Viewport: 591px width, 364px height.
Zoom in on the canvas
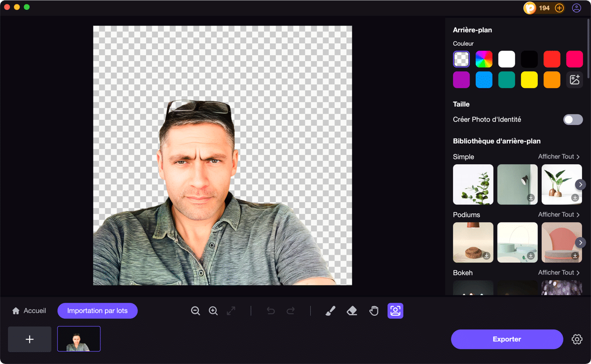(x=213, y=311)
